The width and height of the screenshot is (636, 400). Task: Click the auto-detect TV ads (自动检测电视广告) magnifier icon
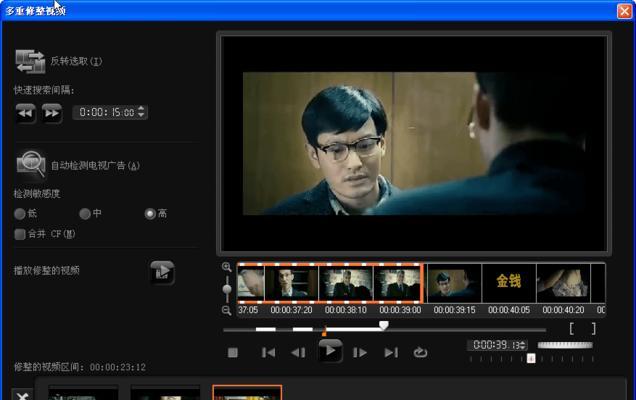tap(31, 164)
